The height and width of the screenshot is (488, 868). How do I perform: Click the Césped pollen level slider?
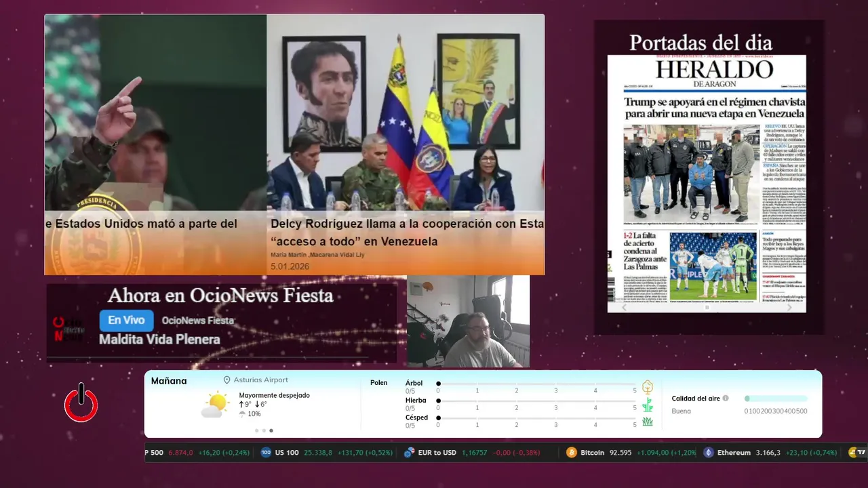(536, 418)
